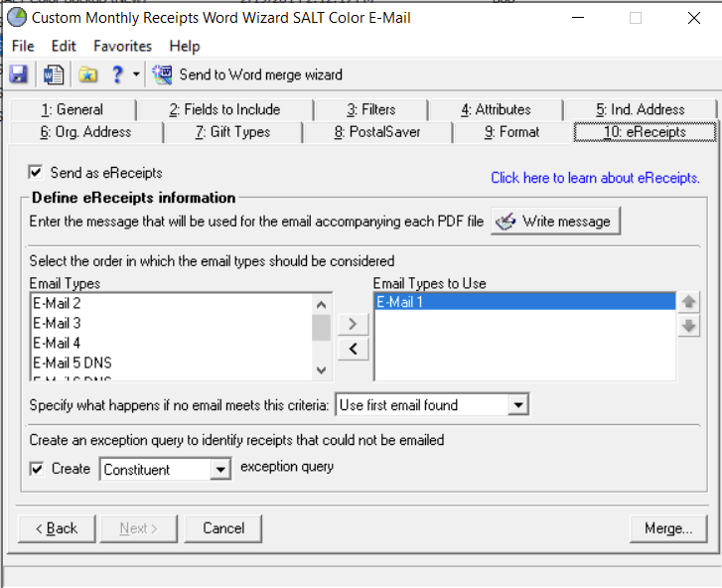Select E-Mail 5 DNS in Email Types
This screenshot has width=722, height=588.
(x=171, y=363)
